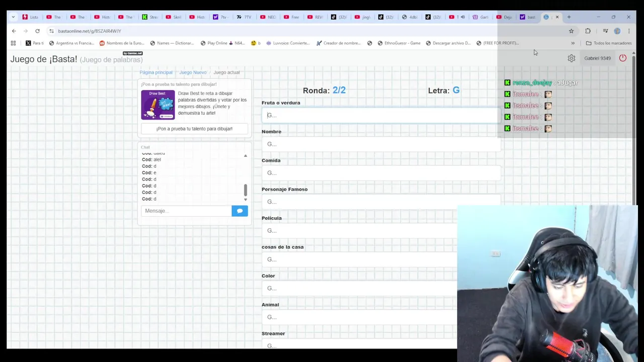The image size is (644, 362).
Task: Open the media control icon in the toolbar
Action: pyautogui.click(x=605, y=31)
